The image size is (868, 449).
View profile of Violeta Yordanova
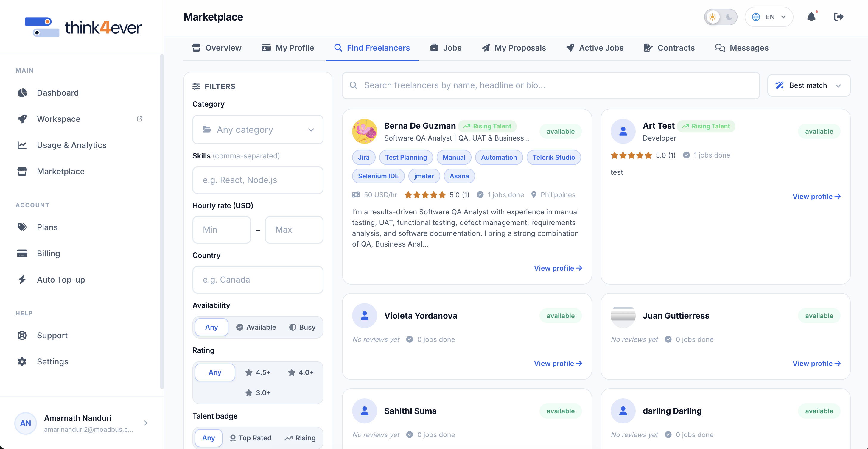558,364
